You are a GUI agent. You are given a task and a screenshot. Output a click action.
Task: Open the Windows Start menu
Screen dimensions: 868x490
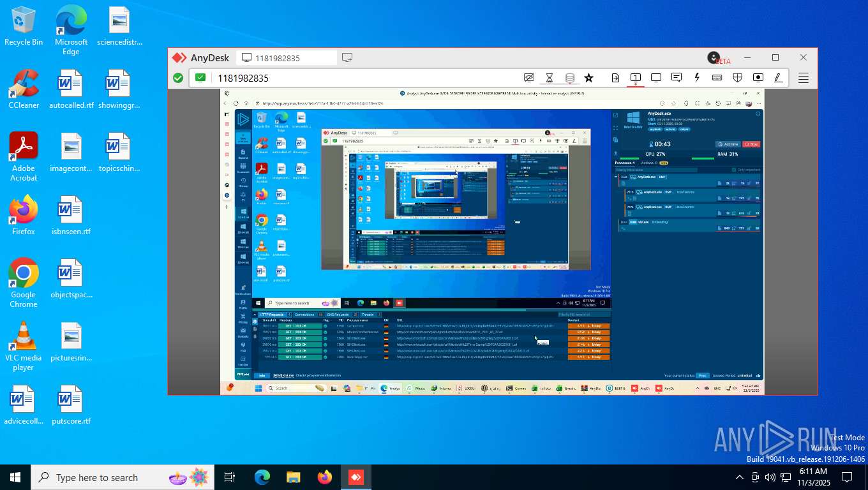point(15,477)
